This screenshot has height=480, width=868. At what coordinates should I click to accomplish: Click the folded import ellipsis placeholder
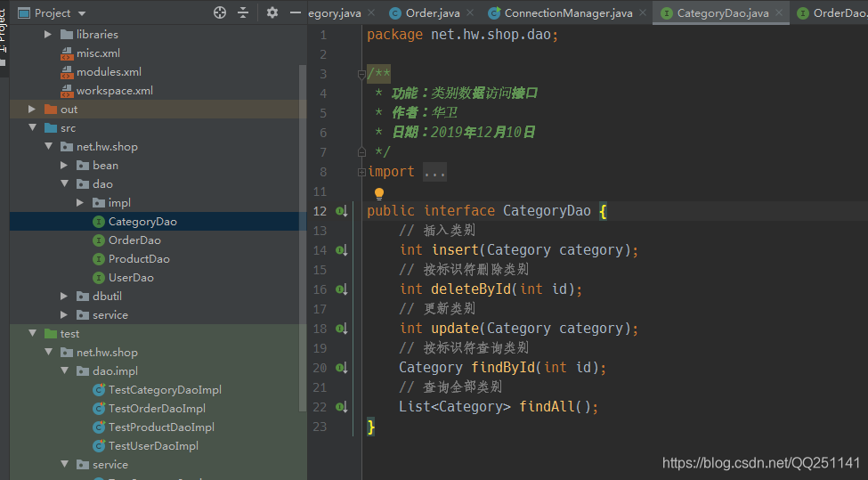pos(434,172)
